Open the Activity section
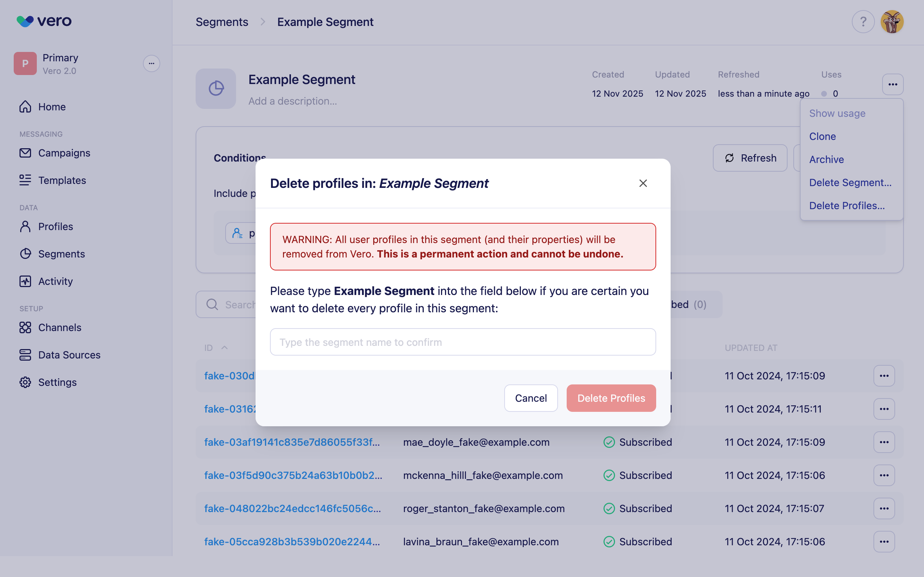 pos(55,281)
